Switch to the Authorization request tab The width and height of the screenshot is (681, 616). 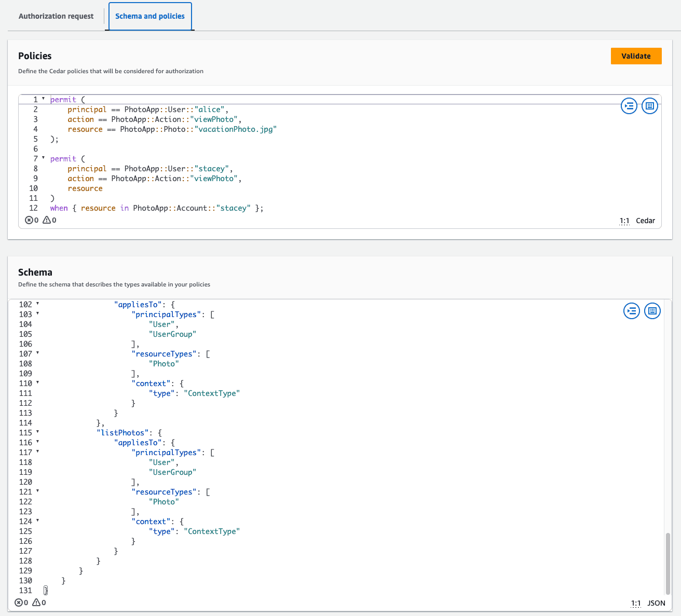coord(56,16)
